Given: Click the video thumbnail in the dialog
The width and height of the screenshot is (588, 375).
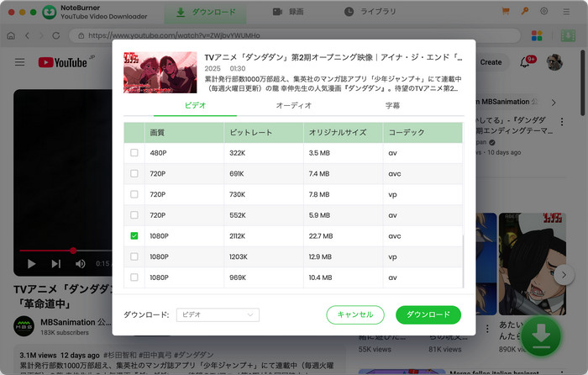Looking at the screenshot, I should click(160, 72).
